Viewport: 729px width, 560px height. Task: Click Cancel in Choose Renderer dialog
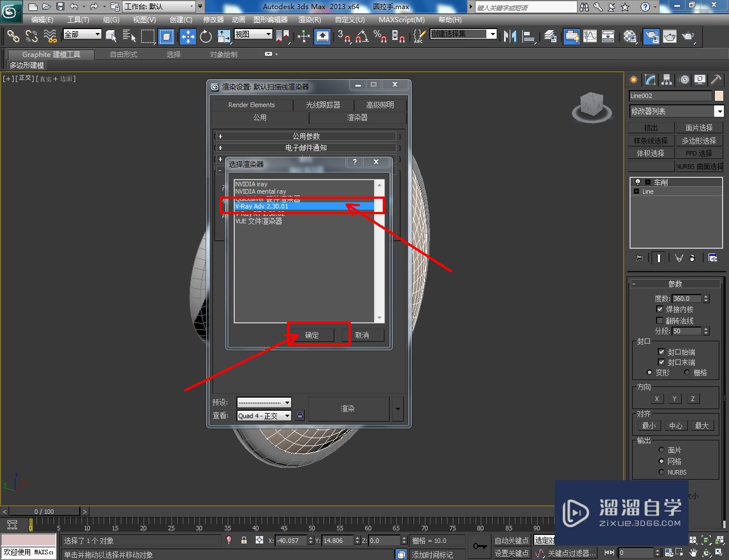coord(362,335)
